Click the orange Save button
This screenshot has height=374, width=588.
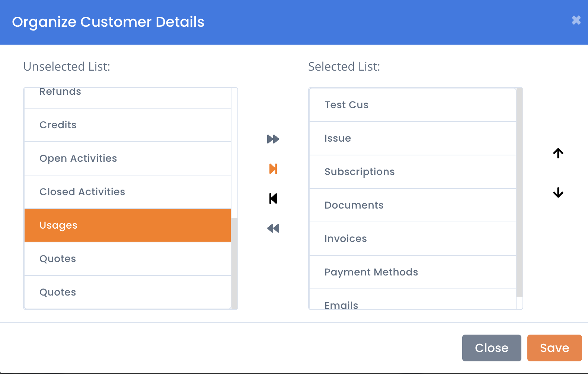coord(555,348)
